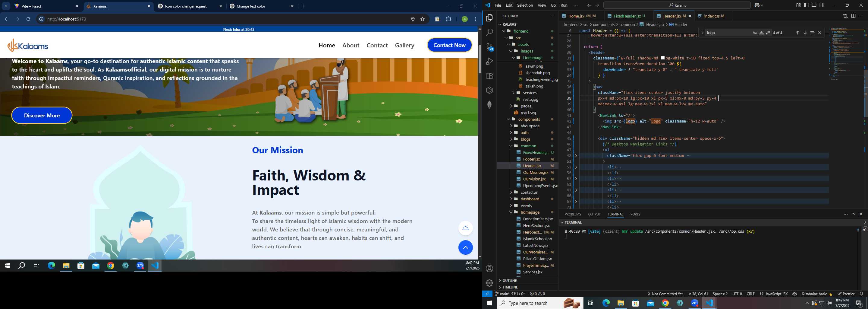Open MongoDB leaf icon in activity bar
Screen dimensions: 868x309
pyautogui.click(x=489, y=105)
